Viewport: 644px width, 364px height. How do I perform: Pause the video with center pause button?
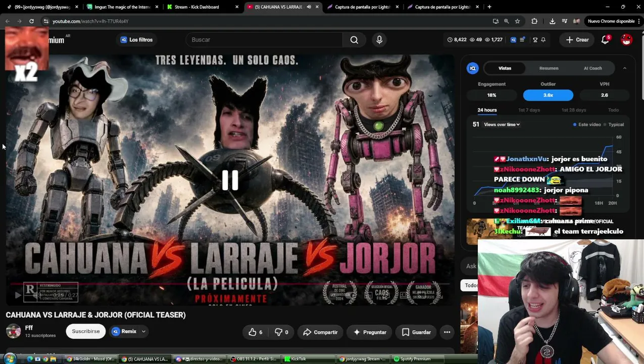point(230,180)
